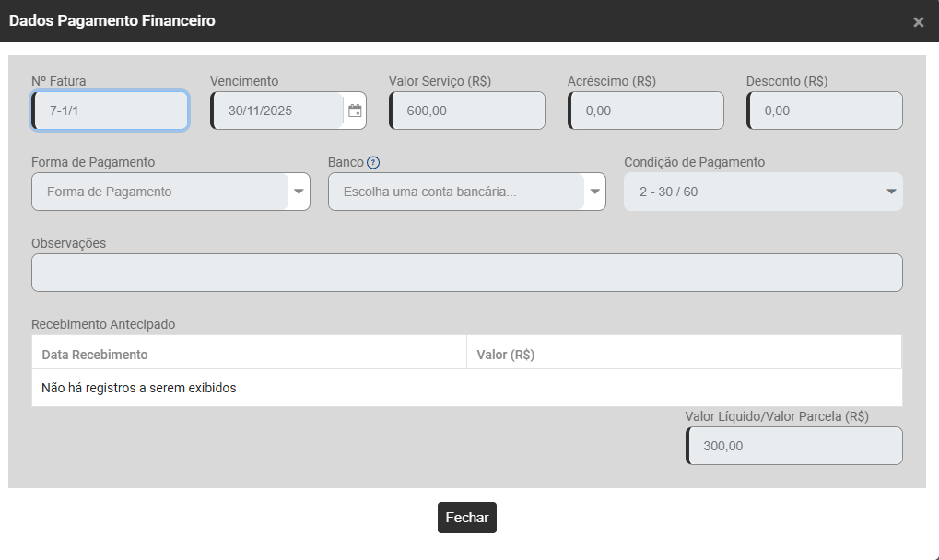Expand the Forma de Pagamento dropdown arrow

click(299, 192)
